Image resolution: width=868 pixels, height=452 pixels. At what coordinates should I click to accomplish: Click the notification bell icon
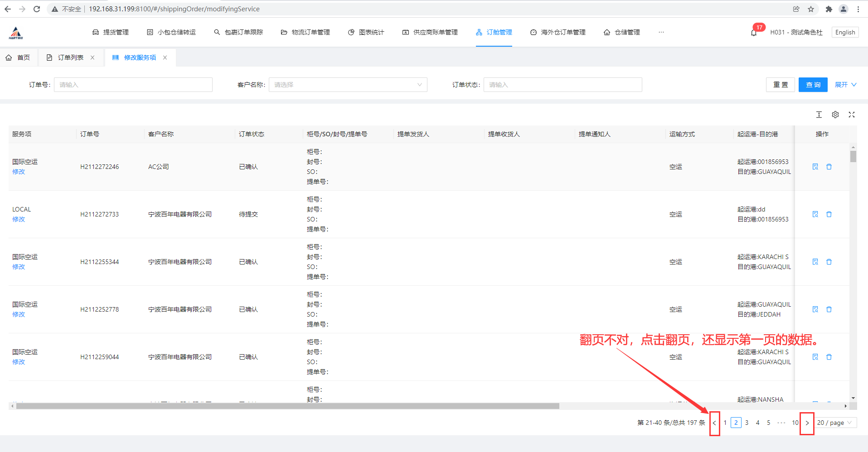[754, 33]
